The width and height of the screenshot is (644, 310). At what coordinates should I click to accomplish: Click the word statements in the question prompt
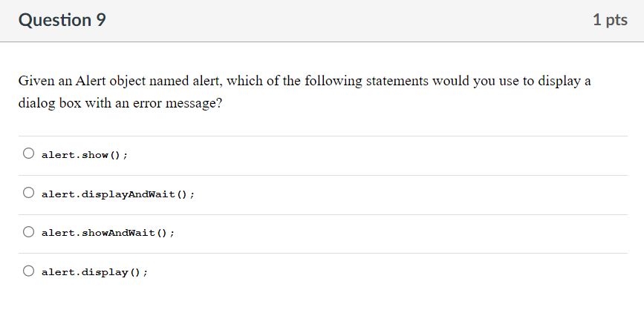[397, 81]
